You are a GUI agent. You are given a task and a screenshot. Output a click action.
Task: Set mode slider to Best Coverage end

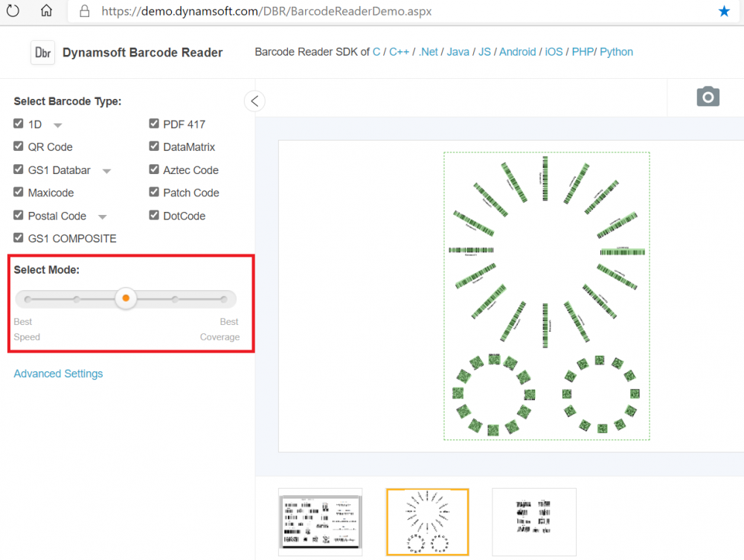pyautogui.click(x=223, y=299)
